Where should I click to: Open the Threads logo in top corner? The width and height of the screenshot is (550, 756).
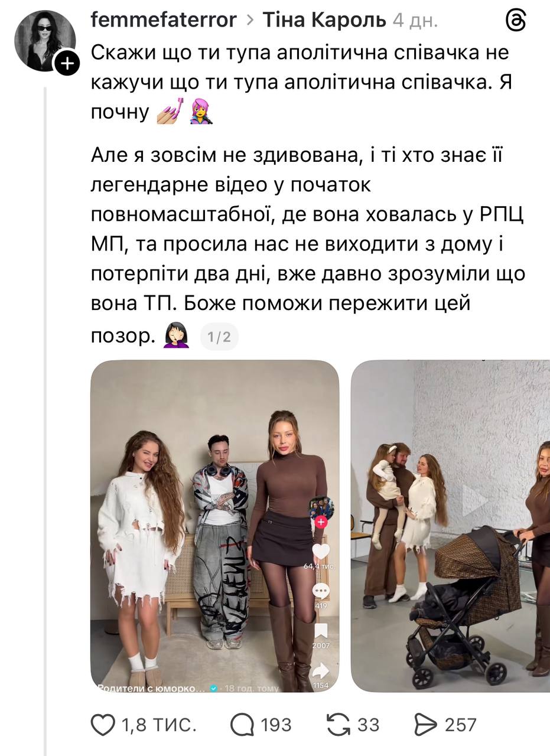click(516, 21)
